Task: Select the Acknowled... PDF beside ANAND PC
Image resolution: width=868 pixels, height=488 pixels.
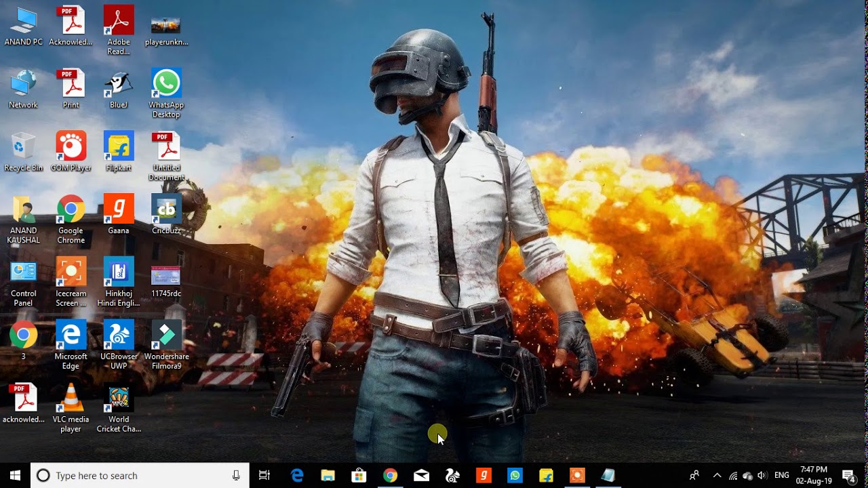Action: [71, 26]
